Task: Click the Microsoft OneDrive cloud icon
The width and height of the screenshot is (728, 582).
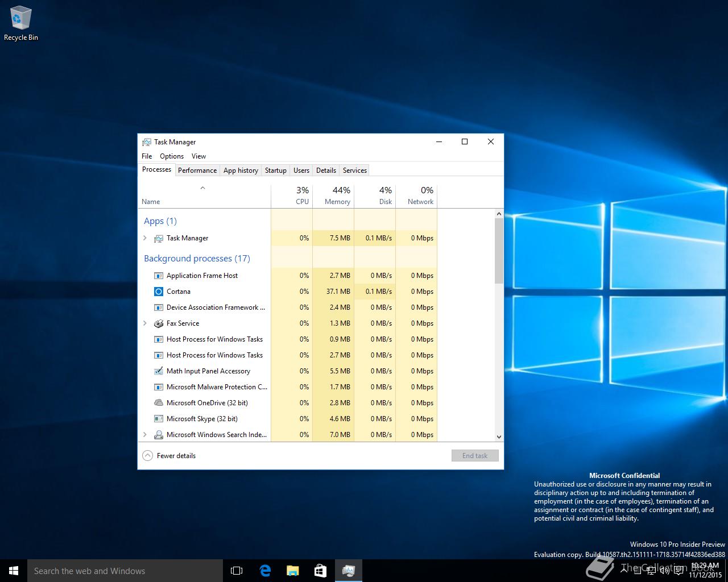Action: [x=159, y=403]
